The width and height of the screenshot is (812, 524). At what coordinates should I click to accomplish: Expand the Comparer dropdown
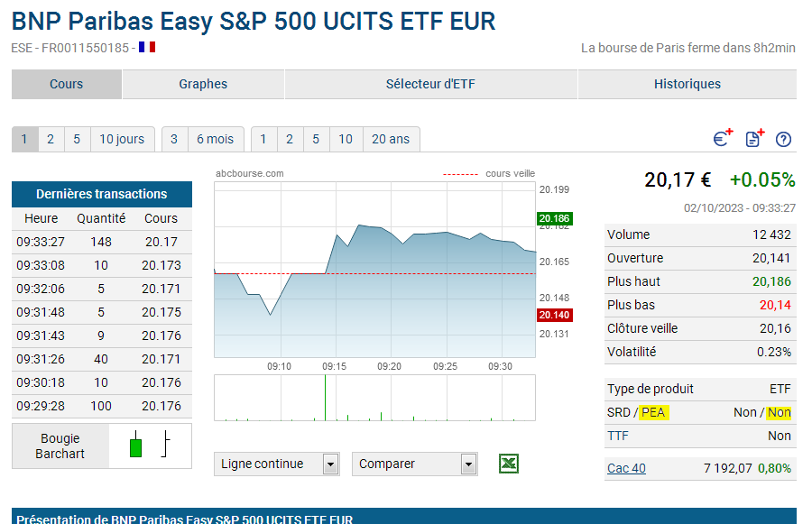click(416, 464)
